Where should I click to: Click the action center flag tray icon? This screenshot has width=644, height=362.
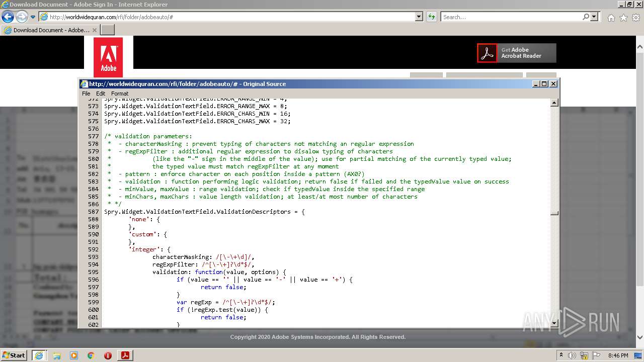596,355
